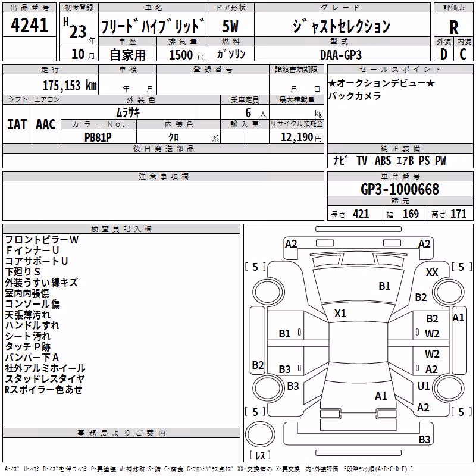Click the front-left wheel circle
476x476 pixels.
tap(268, 292)
